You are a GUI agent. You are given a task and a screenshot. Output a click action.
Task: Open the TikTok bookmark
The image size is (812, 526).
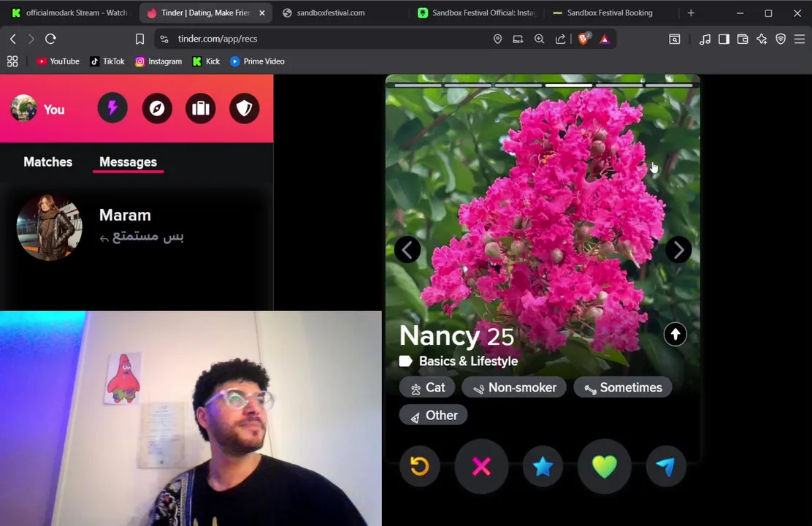(x=107, y=61)
